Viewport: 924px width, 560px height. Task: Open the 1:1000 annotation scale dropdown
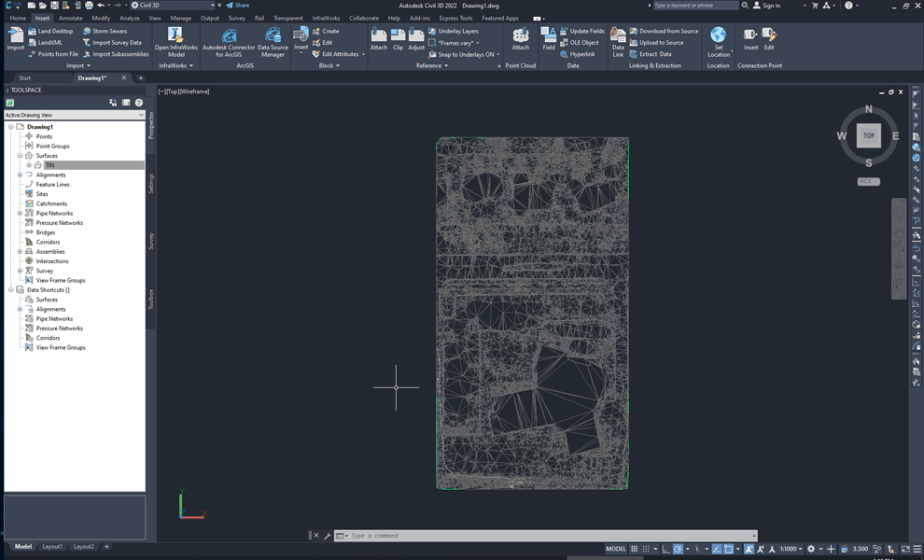790,548
